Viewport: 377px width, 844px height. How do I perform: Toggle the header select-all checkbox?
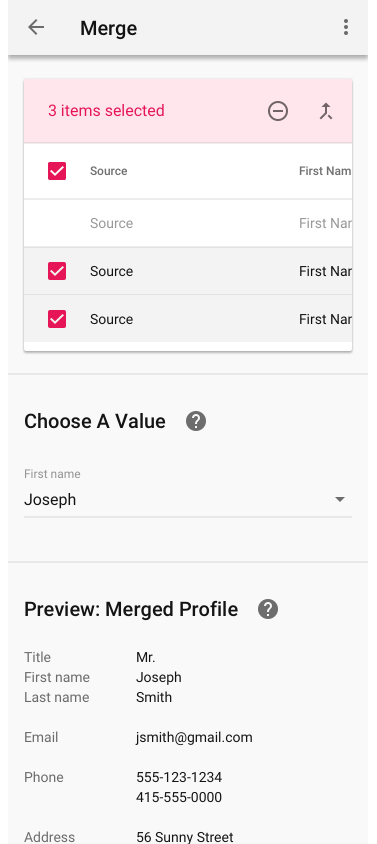tap(57, 171)
